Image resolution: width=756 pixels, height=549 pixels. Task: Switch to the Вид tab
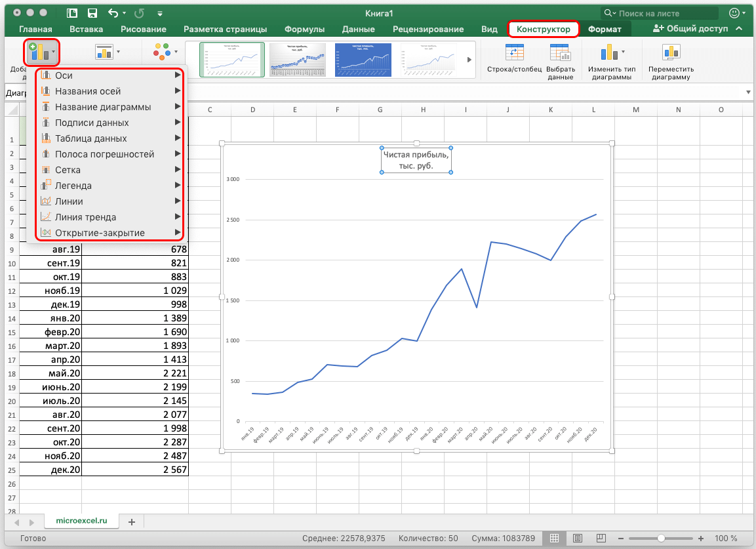[x=489, y=30]
